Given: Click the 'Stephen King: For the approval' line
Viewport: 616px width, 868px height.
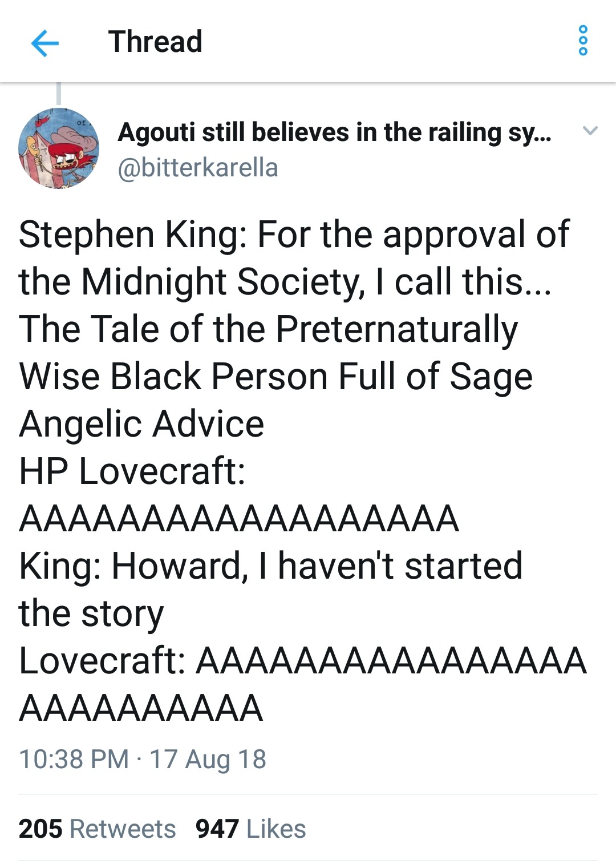Looking at the screenshot, I should pos(294,235).
